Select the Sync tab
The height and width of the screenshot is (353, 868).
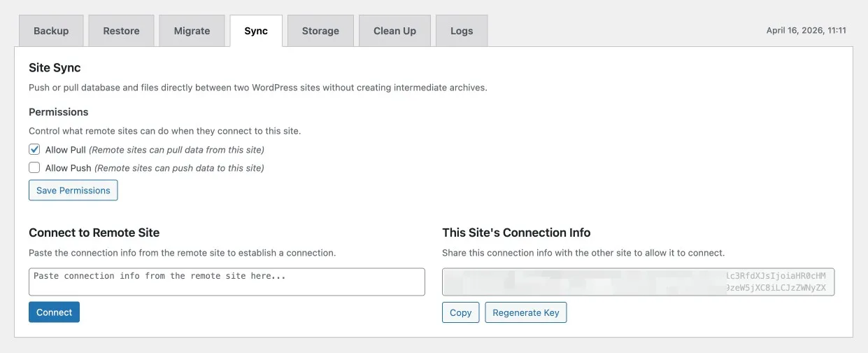tap(256, 31)
